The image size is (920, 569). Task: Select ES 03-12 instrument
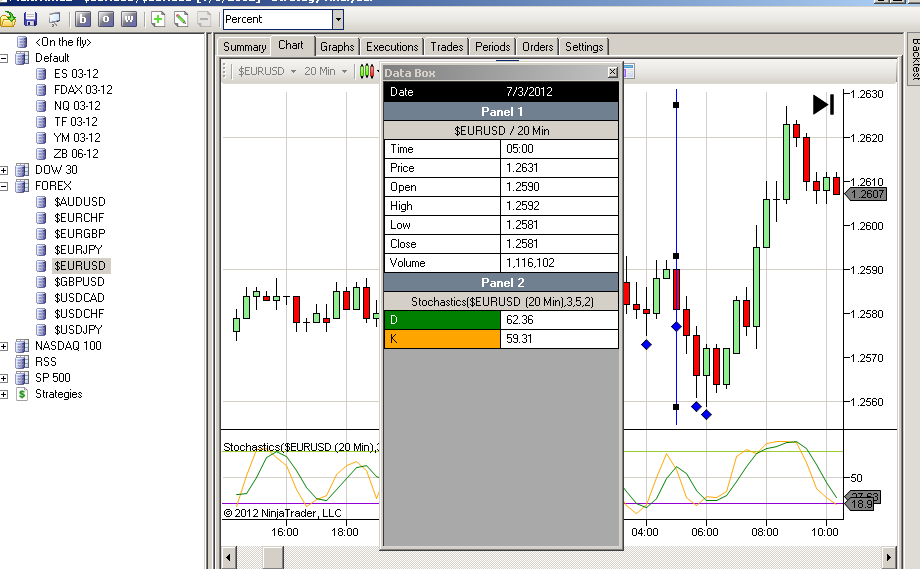pyautogui.click(x=76, y=74)
